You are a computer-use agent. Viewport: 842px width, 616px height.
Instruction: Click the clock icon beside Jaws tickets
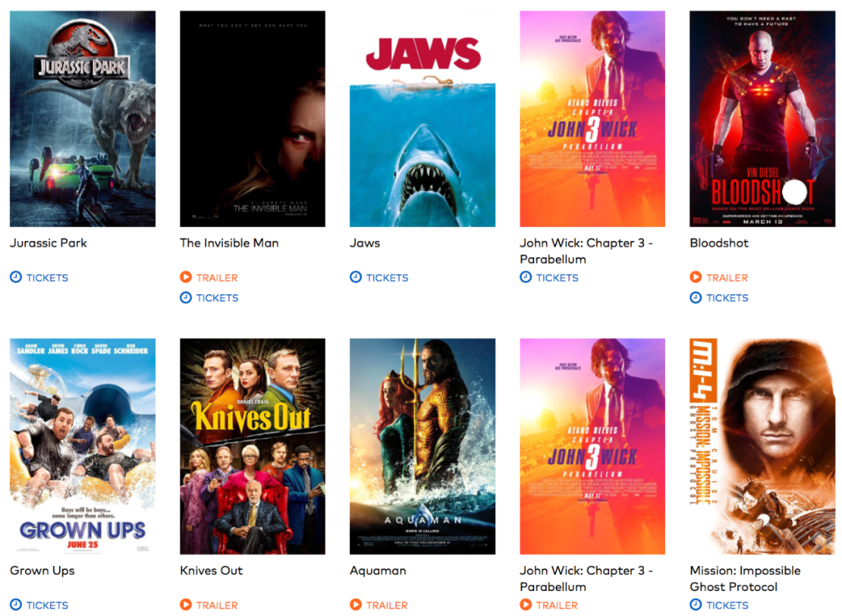(356, 277)
